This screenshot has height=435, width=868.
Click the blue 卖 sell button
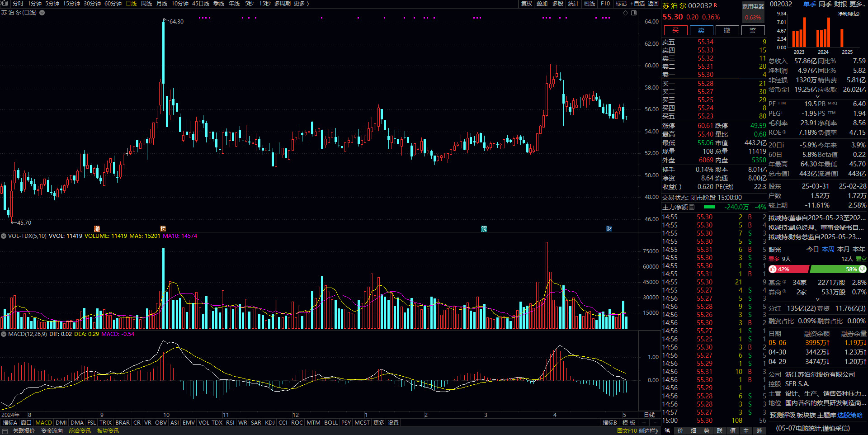[x=701, y=30]
